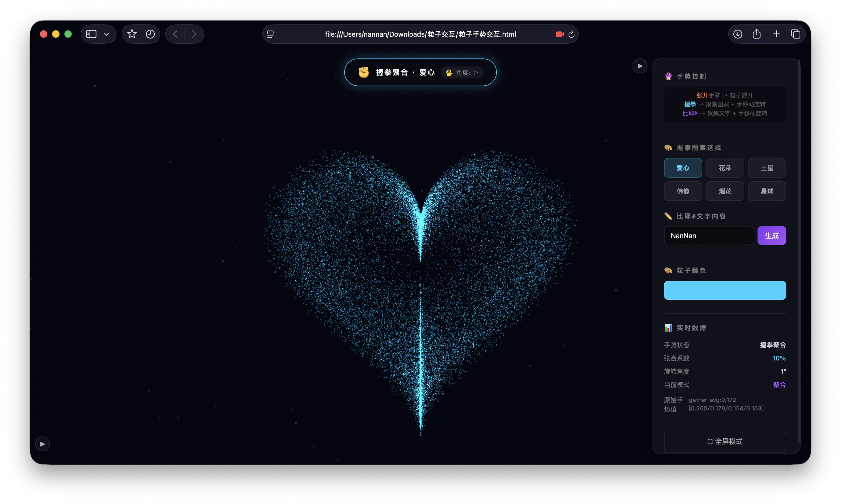Select the 花朵 flower pattern
This screenshot has width=841, height=504.
pyautogui.click(x=725, y=168)
